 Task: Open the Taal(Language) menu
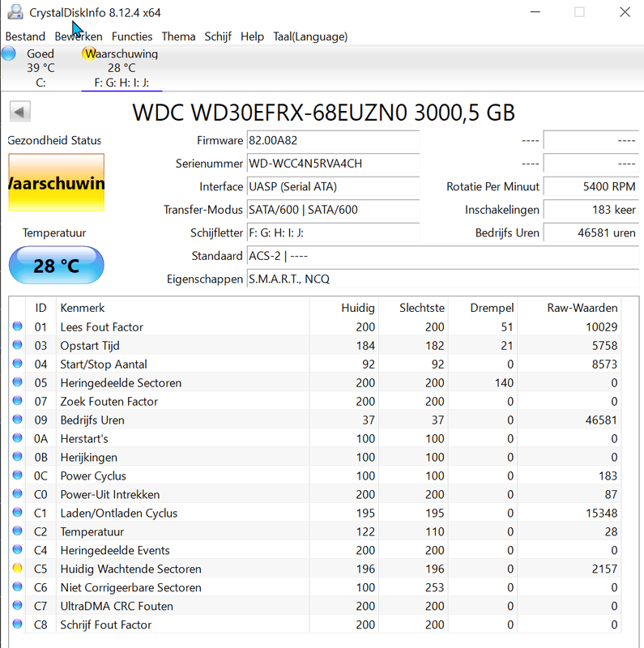(x=310, y=36)
